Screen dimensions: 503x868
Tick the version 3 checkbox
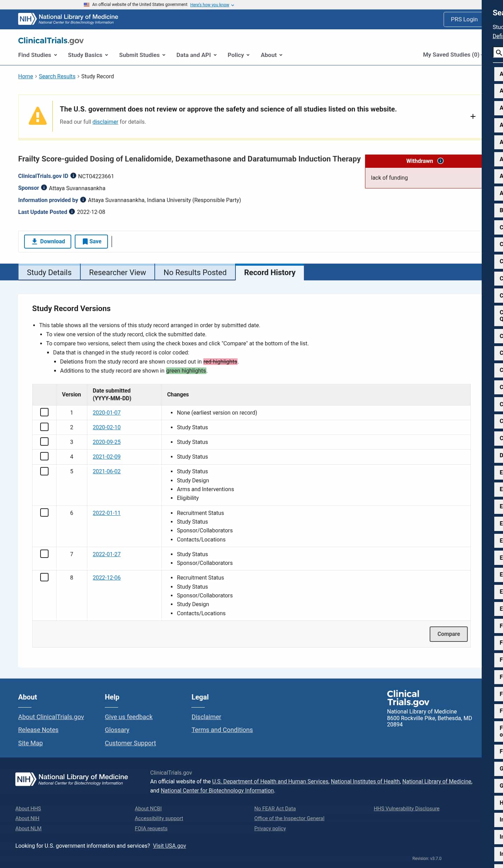(44, 442)
